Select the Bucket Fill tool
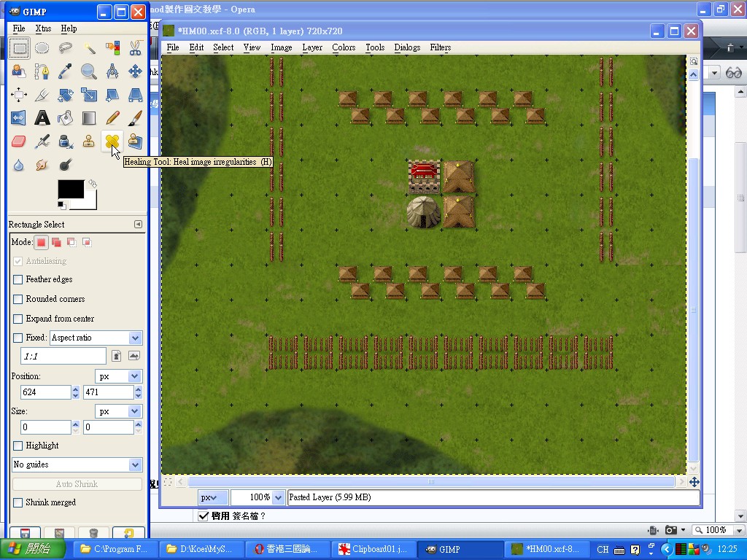 65,118
